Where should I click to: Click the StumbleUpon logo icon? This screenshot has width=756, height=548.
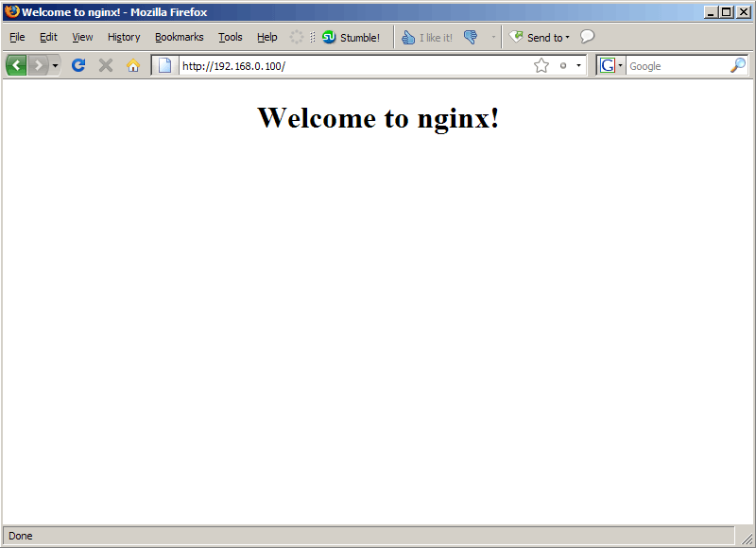pyautogui.click(x=329, y=37)
